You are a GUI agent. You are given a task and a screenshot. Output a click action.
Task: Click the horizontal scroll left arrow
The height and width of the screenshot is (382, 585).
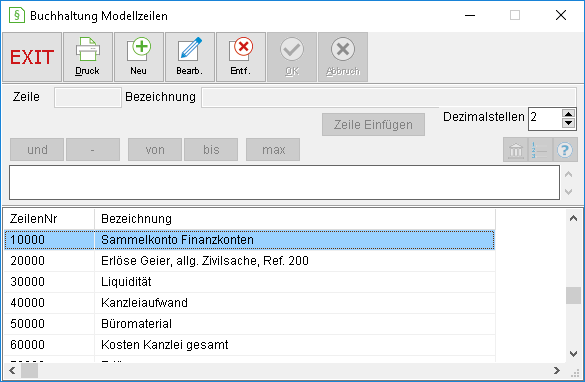tap(12, 370)
